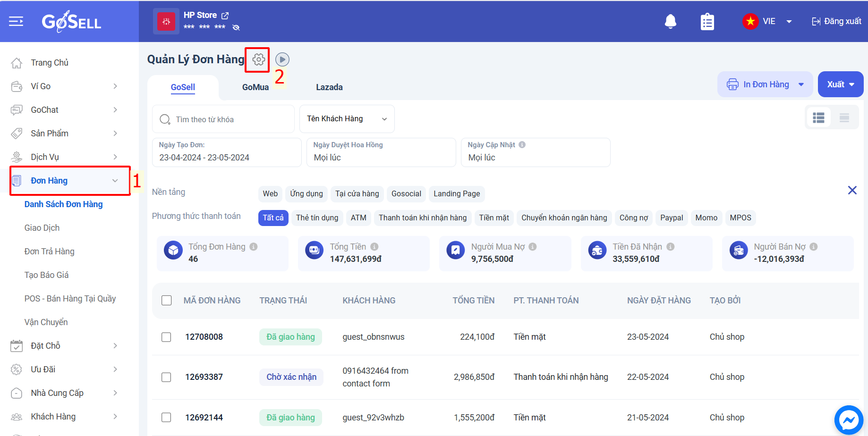Expand Khách Hàng menu

coord(115,417)
